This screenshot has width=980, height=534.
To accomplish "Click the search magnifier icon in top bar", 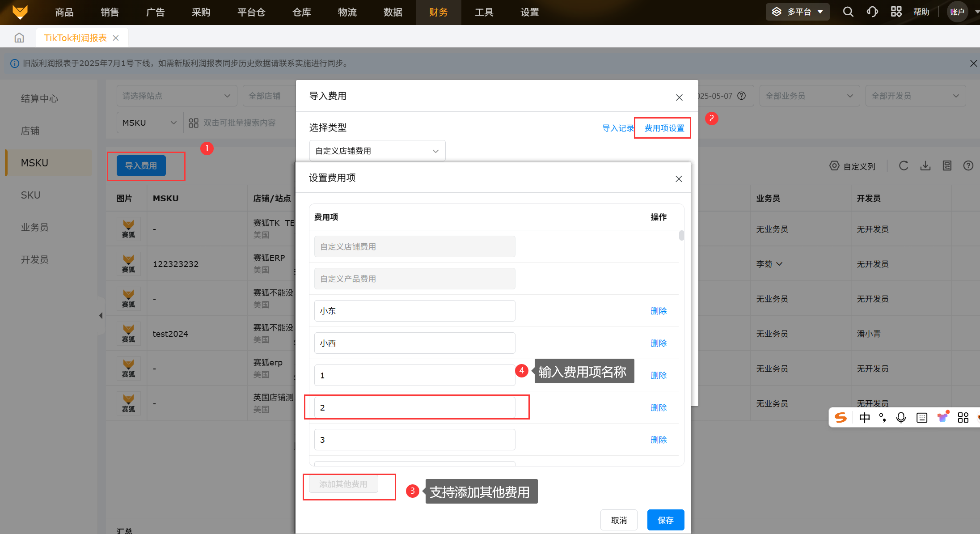I will coord(848,12).
